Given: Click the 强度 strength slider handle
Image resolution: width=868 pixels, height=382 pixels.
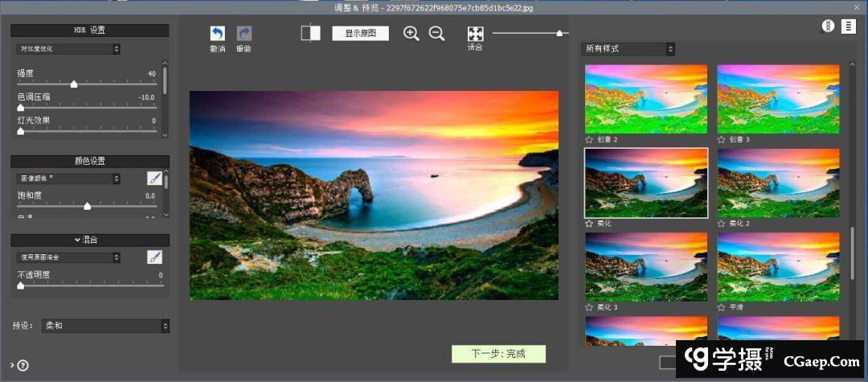Looking at the screenshot, I should pyautogui.click(x=74, y=84).
